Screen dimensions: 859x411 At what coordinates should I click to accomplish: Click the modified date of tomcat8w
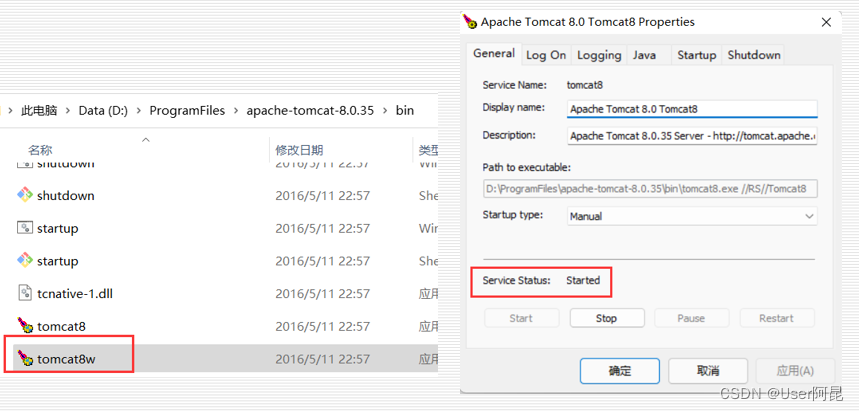click(323, 359)
